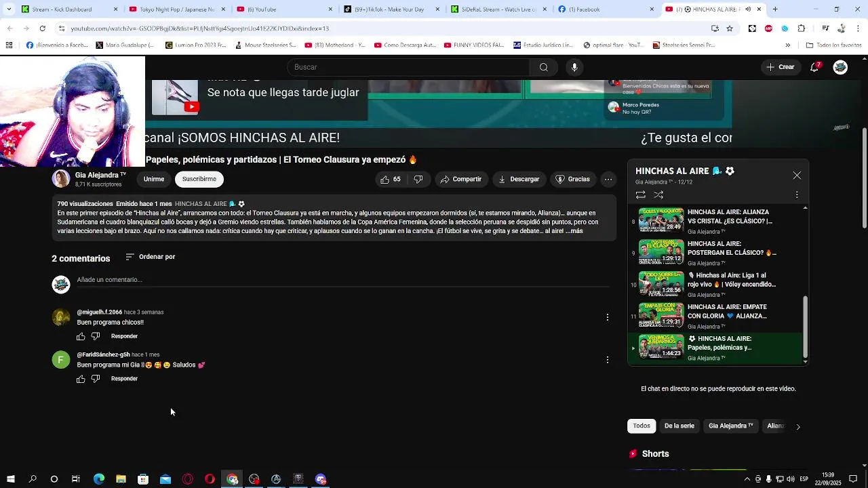The height and width of the screenshot is (488, 868).
Task: Switch to the Tokyo Night Pop tab
Action: [178, 9]
